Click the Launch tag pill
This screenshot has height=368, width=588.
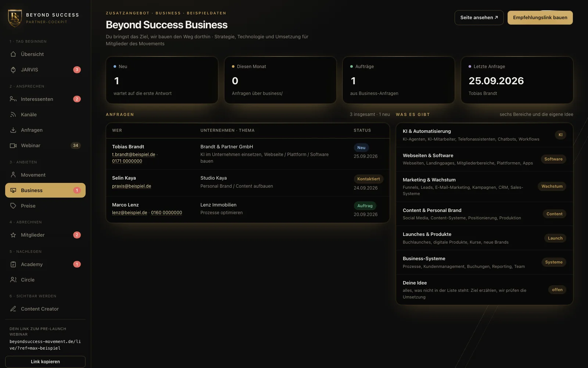click(x=555, y=238)
